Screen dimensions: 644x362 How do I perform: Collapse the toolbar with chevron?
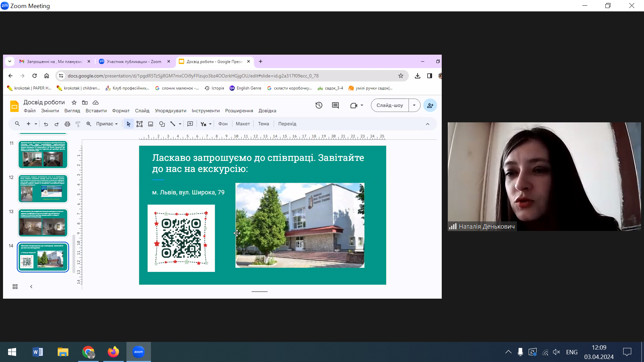[x=427, y=124]
